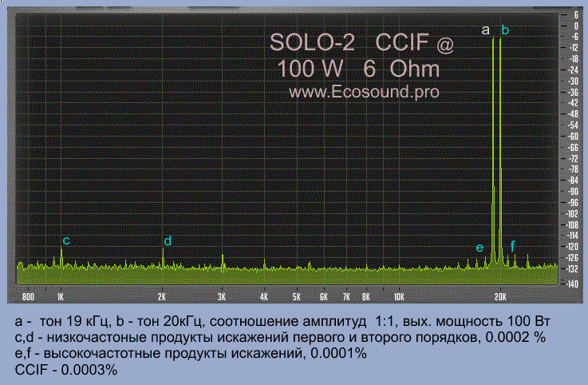
Task: Click the 6 dB level scale label
Action: 576,15
